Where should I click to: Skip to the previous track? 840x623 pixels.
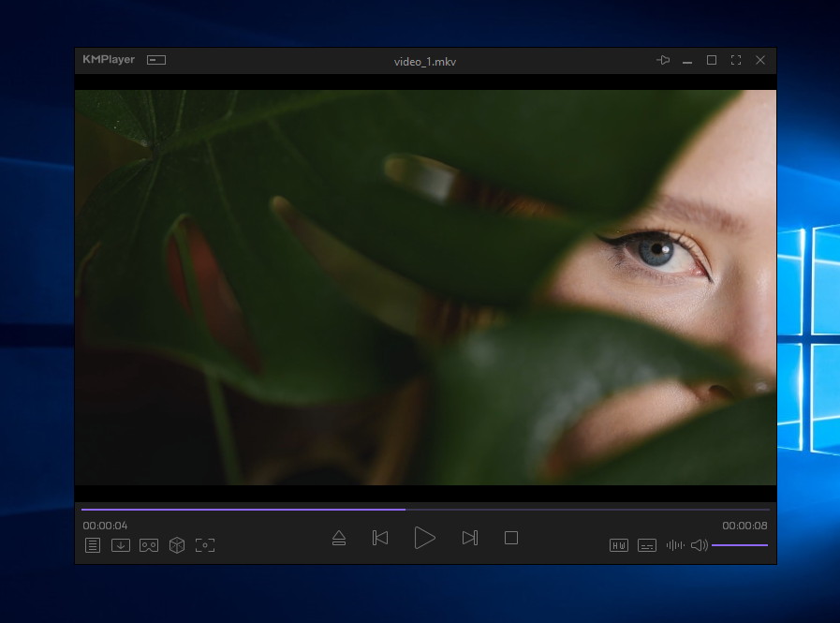[380, 538]
